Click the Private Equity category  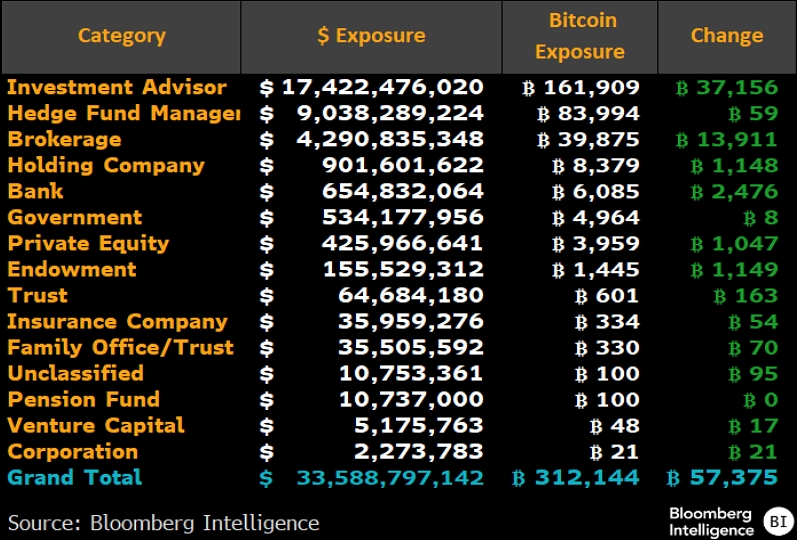point(88,243)
